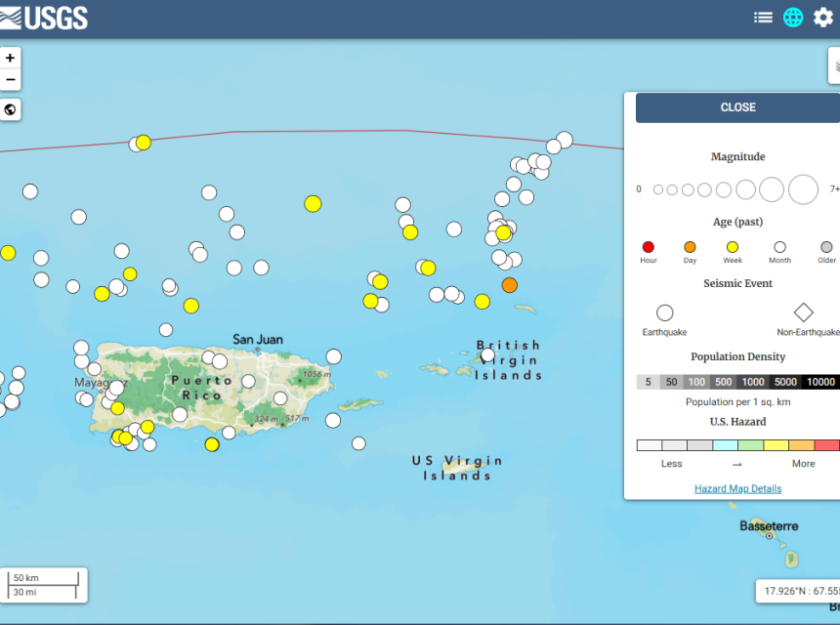The height and width of the screenshot is (625, 840).
Task: Click the zoom to world globe button
Action: pos(11,109)
